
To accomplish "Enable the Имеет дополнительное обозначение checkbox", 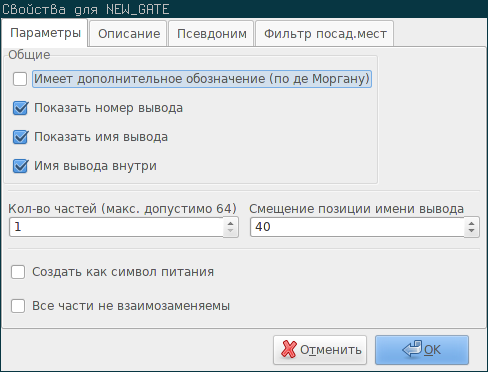I will [20, 79].
